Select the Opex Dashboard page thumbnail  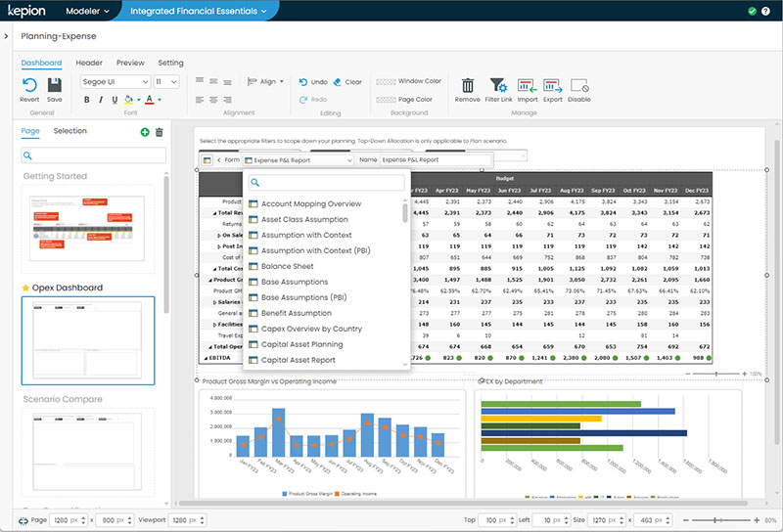[x=88, y=341]
